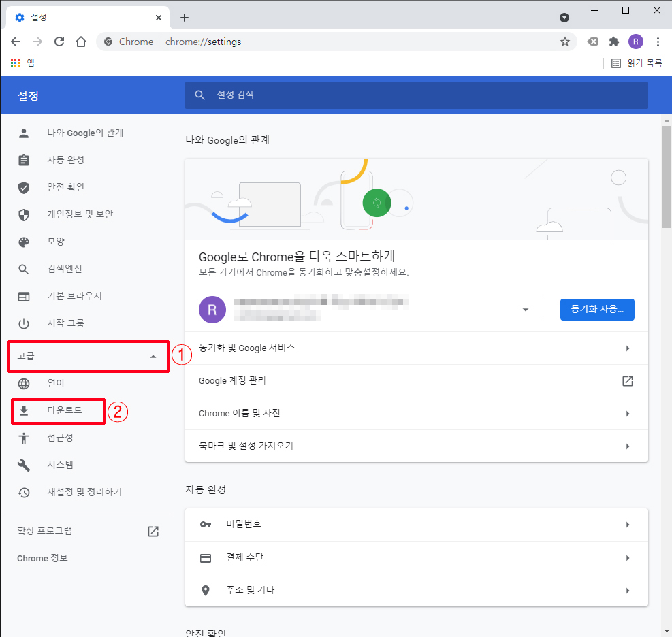Viewport: 672px width, 637px height.
Task: Click the 시작 그룹 power icon
Action: 24,323
